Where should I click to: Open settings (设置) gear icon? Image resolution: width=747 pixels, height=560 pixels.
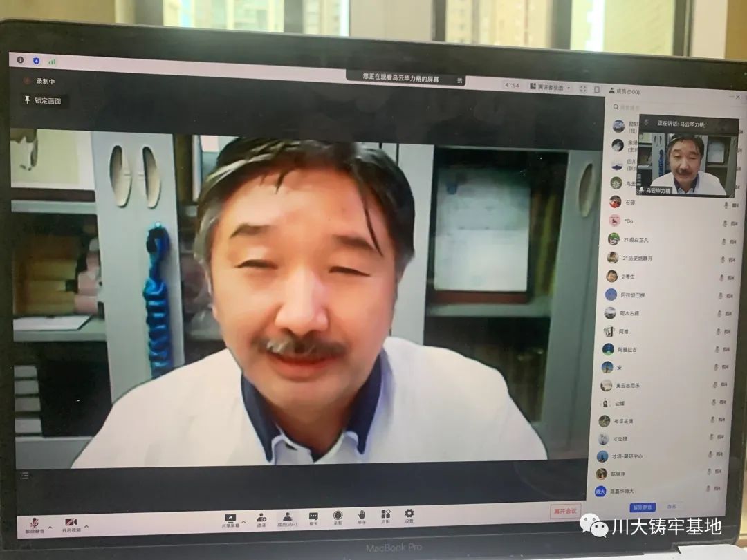coord(409,516)
